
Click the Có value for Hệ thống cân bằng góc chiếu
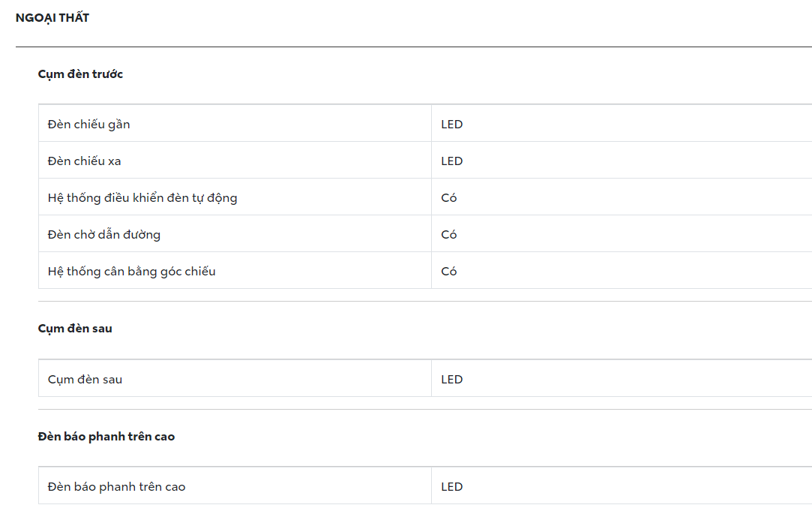pyautogui.click(x=449, y=272)
